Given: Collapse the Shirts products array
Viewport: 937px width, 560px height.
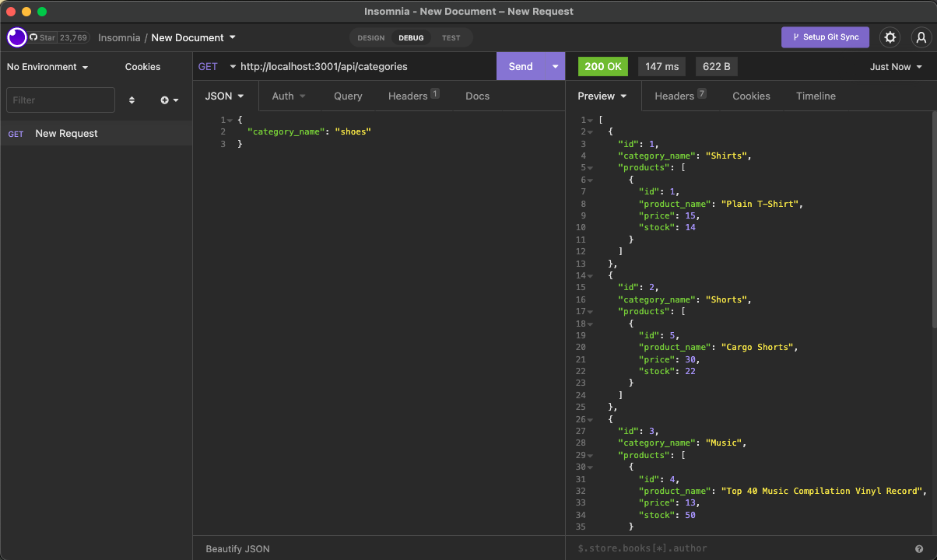Looking at the screenshot, I should tap(589, 167).
